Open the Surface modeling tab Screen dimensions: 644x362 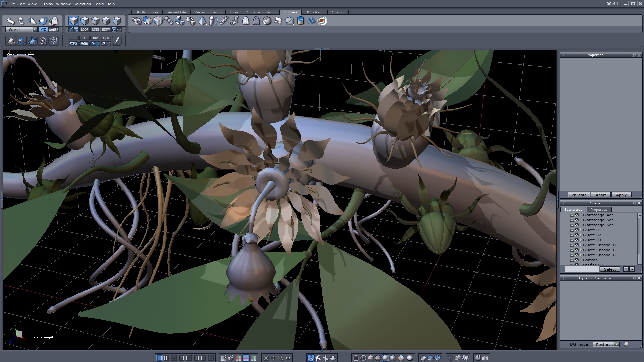click(x=261, y=12)
